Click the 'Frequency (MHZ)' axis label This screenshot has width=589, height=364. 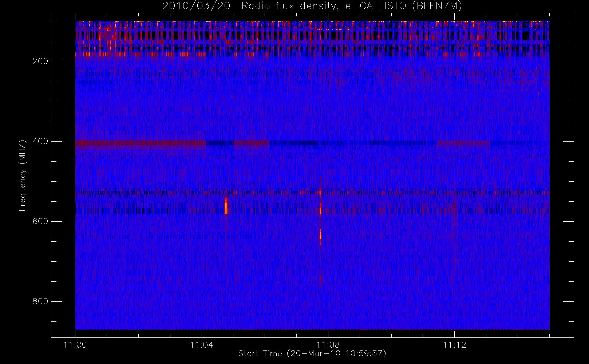(x=23, y=175)
